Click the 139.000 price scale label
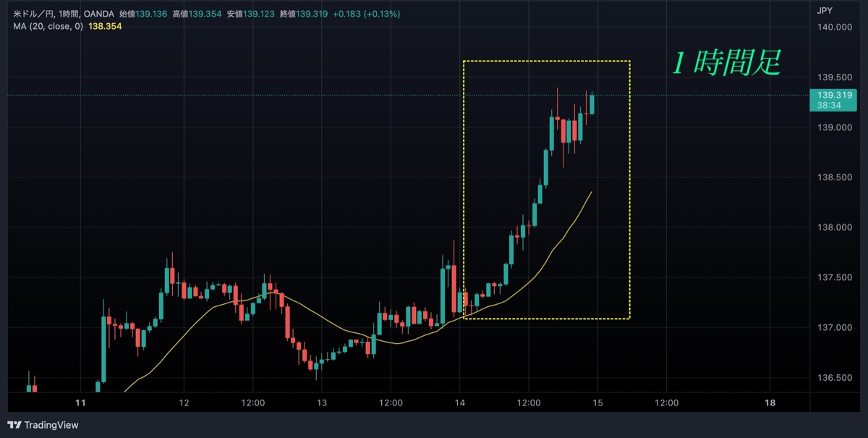The height and width of the screenshot is (438, 868). [x=833, y=127]
